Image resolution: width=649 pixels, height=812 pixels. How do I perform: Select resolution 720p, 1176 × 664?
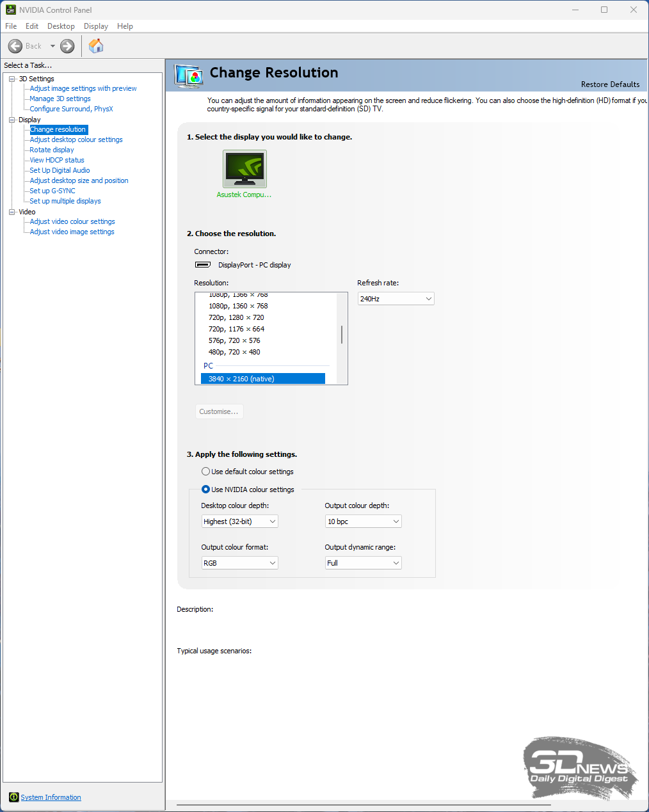pos(236,329)
